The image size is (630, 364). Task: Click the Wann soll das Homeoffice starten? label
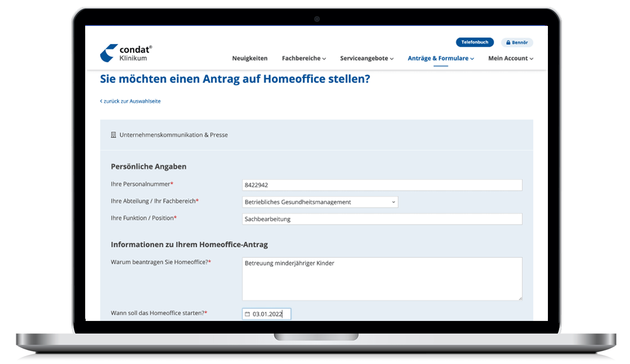pyautogui.click(x=159, y=313)
